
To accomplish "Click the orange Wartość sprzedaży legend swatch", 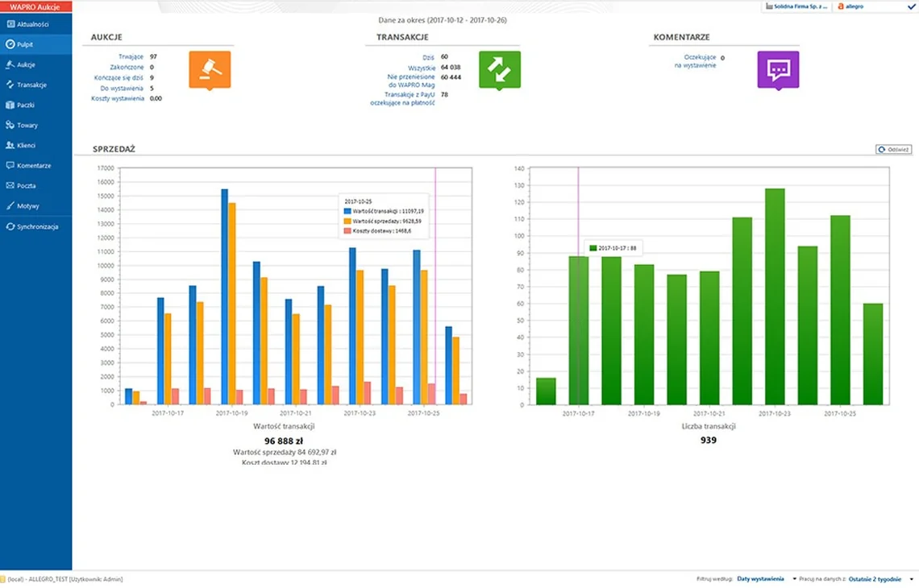I will point(347,222).
